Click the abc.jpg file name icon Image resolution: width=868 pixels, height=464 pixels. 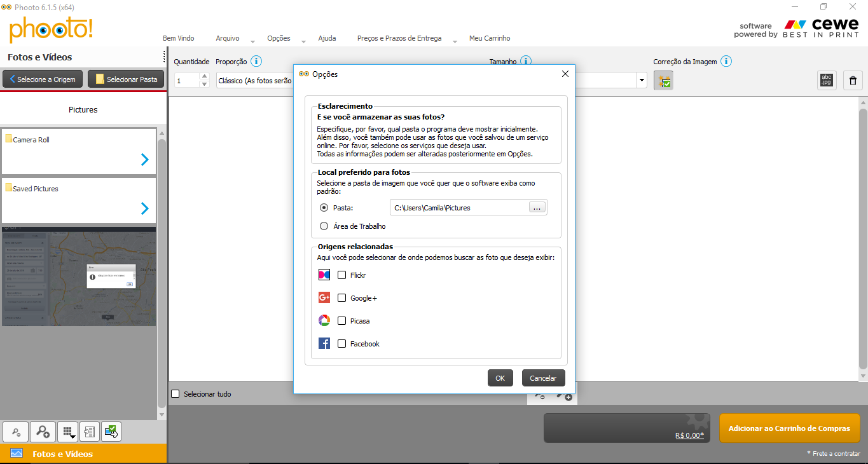pos(827,80)
